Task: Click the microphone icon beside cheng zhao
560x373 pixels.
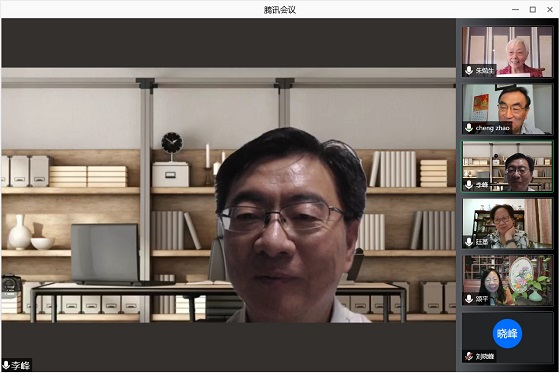Action: (x=469, y=128)
